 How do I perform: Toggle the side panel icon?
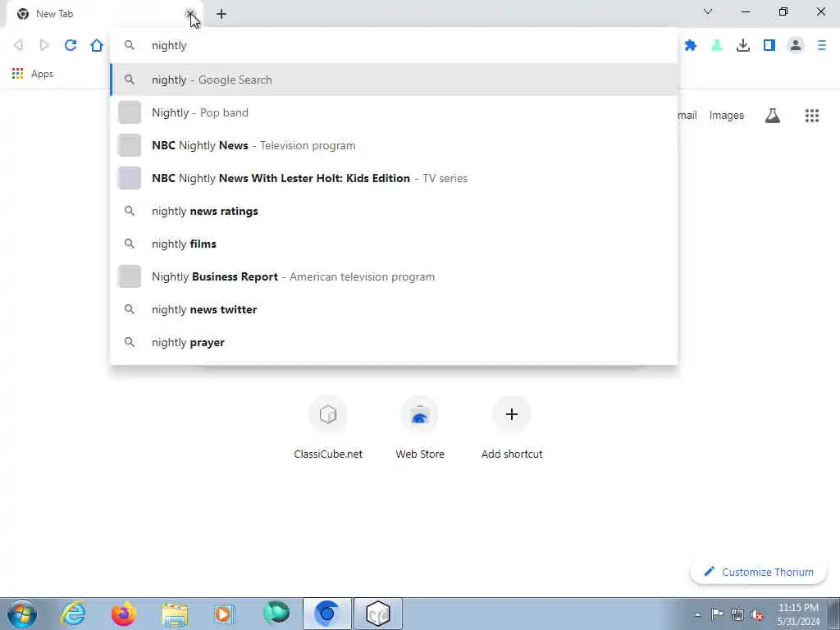tap(769, 46)
